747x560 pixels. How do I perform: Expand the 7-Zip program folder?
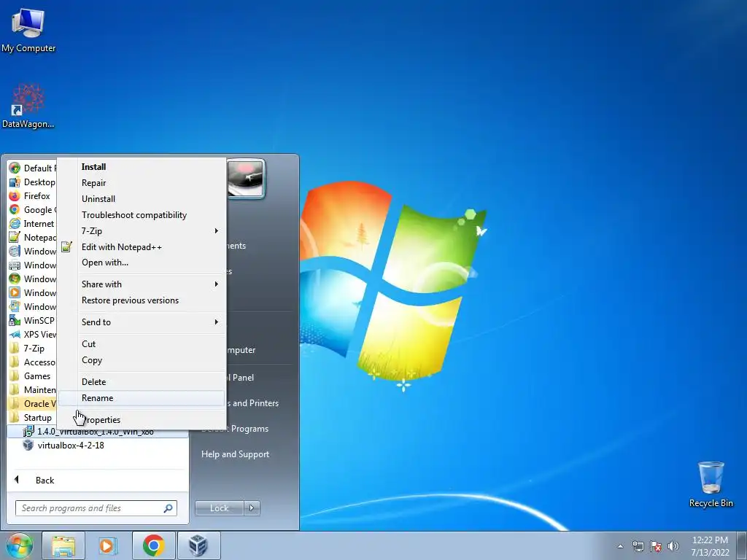click(x=32, y=348)
